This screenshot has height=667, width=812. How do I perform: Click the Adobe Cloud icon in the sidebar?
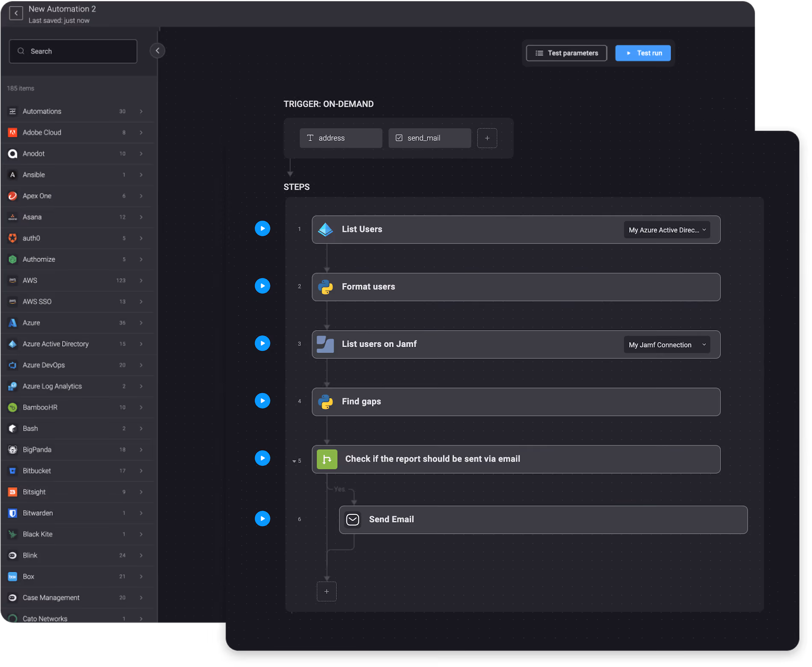[13, 133]
